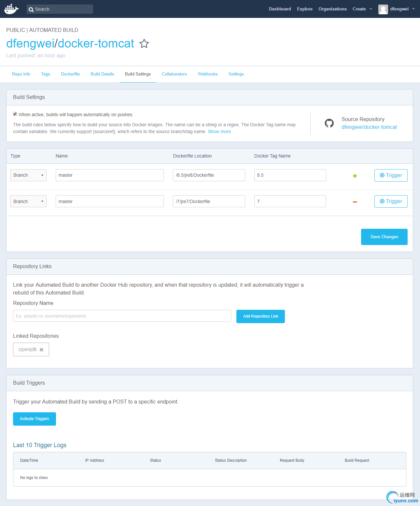Edit Dockerfile location /8.5/jre8/Dockerfile
The height and width of the screenshot is (506, 420).
(x=209, y=175)
